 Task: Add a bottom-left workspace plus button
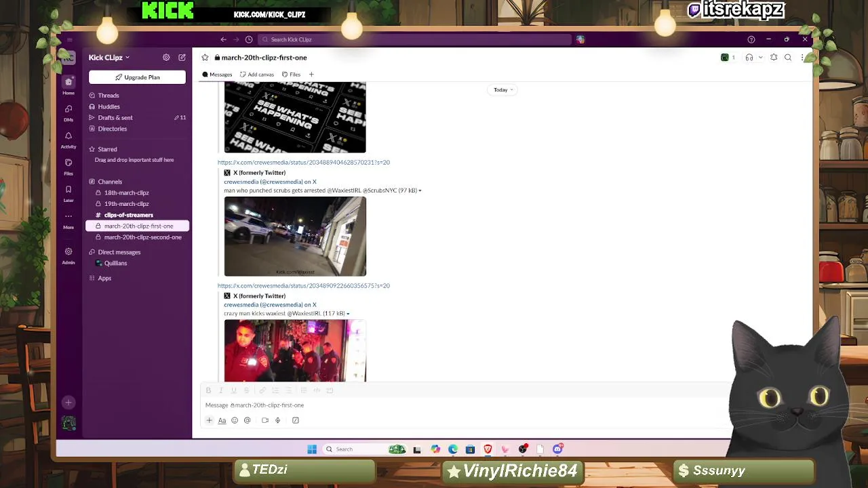tap(68, 403)
